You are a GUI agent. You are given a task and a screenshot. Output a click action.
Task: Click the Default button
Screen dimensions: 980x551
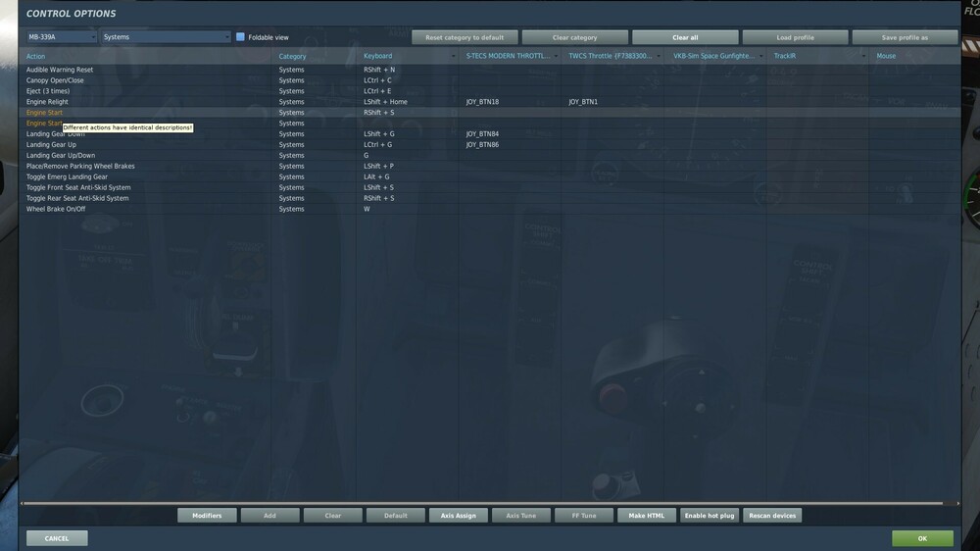pos(396,516)
